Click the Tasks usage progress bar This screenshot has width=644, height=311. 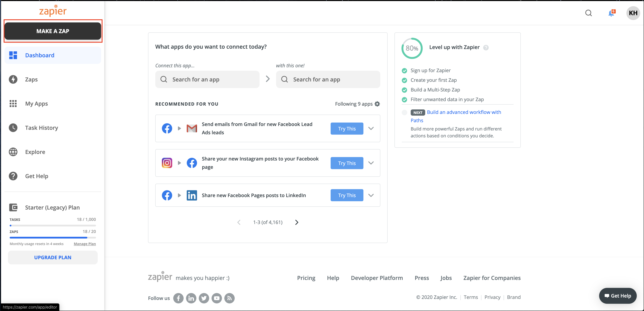tap(53, 226)
